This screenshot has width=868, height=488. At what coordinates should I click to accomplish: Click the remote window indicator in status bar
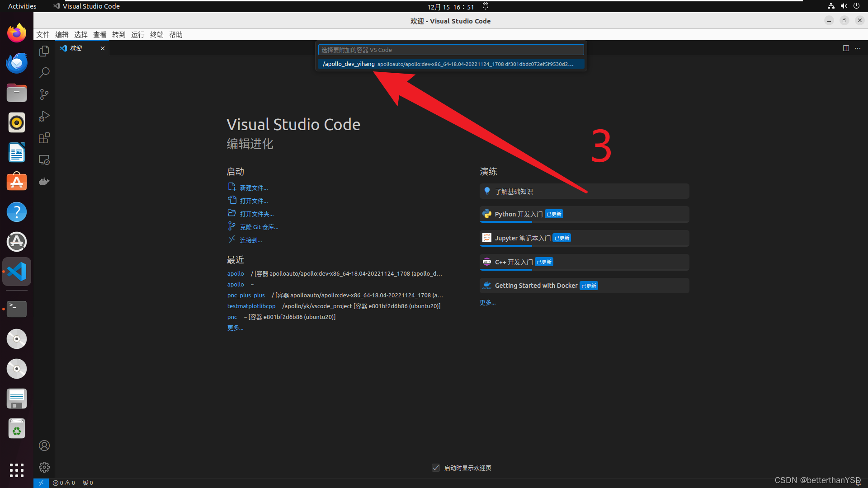point(41,483)
